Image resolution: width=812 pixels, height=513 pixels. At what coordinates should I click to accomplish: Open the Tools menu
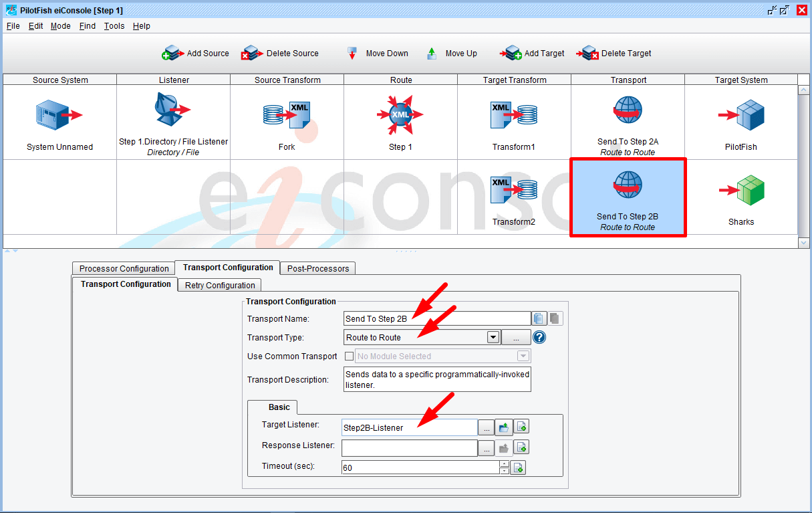[114, 26]
